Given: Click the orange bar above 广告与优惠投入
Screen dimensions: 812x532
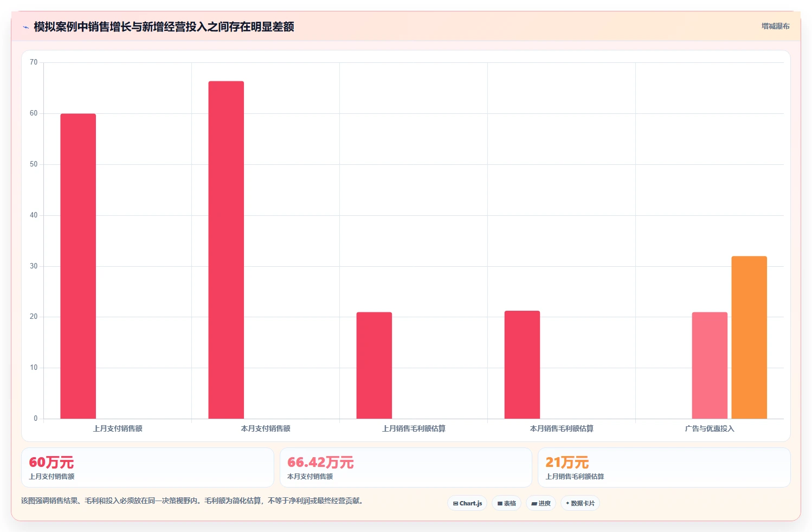Looking at the screenshot, I should 749,337.
